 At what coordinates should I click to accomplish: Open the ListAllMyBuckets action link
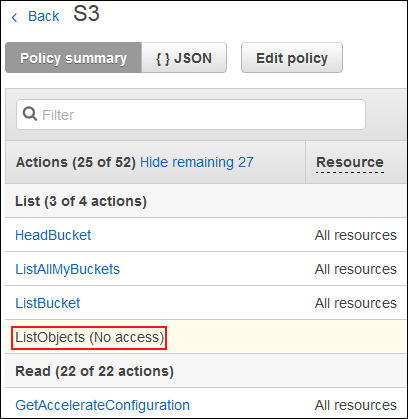pyautogui.click(x=67, y=269)
